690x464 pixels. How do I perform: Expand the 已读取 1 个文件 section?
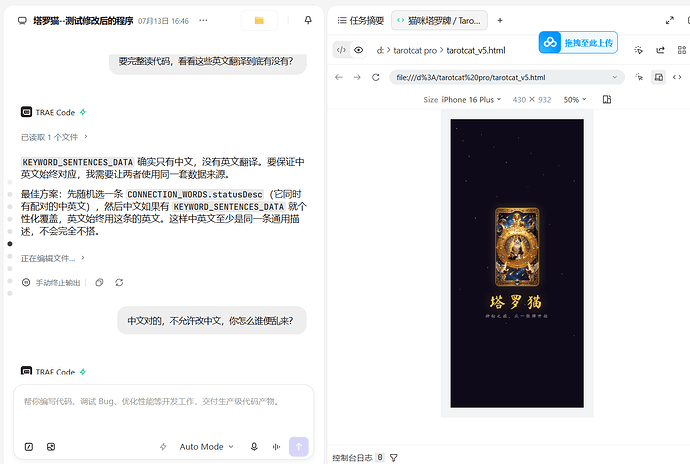pyautogui.click(x=55, y=137)
